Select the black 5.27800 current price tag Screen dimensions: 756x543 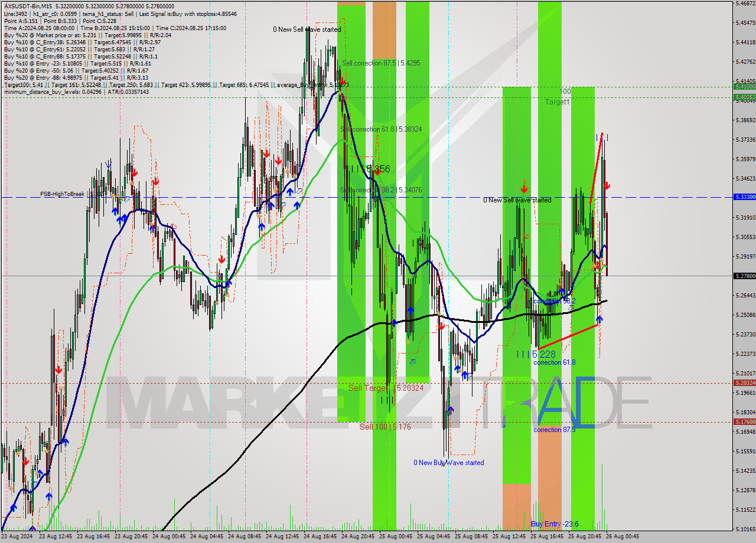[x=744, y=276]
